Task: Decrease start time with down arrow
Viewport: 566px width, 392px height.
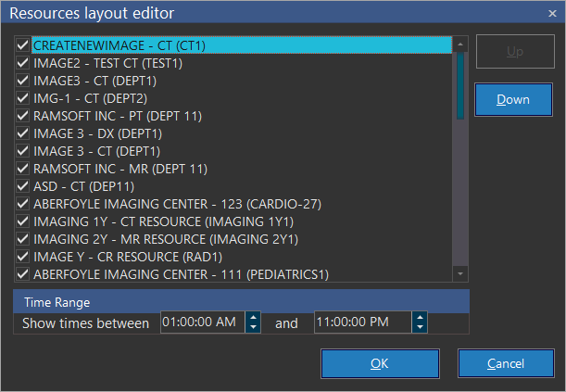Action: (x=253, y=328)
